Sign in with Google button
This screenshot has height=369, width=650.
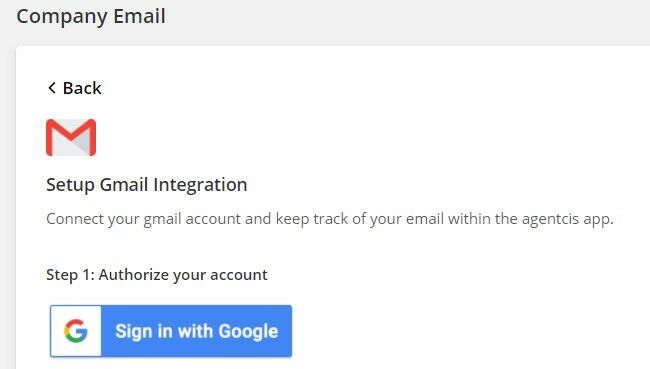coord(171,331)
